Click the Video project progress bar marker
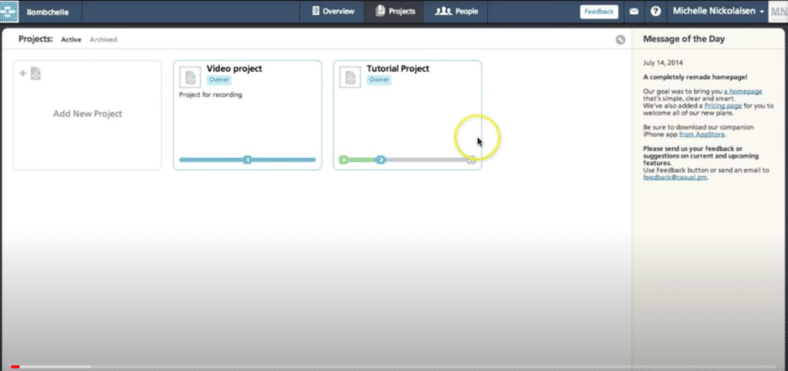Screen dimensions: 788x371 click(247, 160)
